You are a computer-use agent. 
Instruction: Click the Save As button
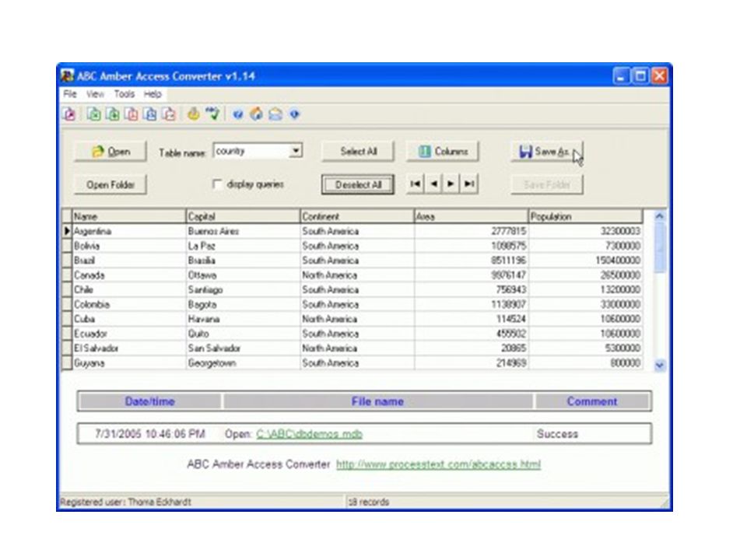547,152
